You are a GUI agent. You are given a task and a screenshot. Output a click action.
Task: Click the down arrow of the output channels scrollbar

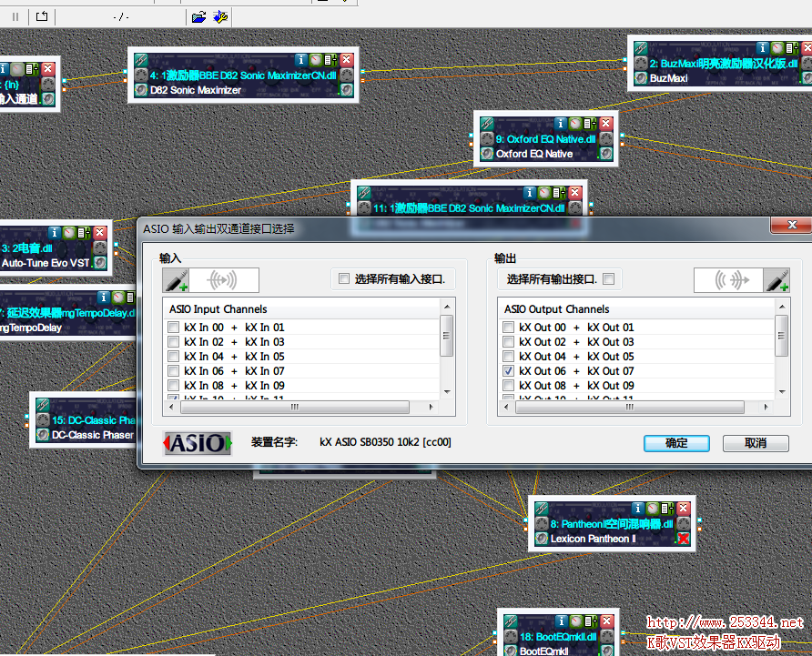point(782,392)
